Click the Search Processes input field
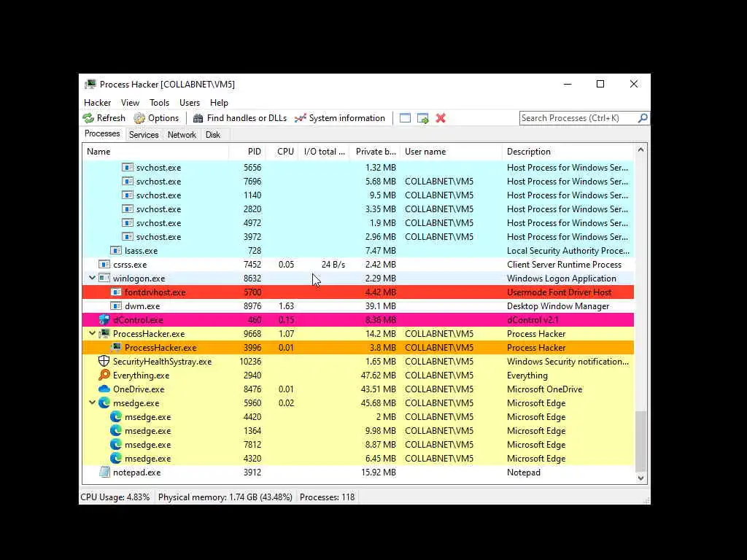747x560 pixels. pyautogui.click(x=578, y=118)
